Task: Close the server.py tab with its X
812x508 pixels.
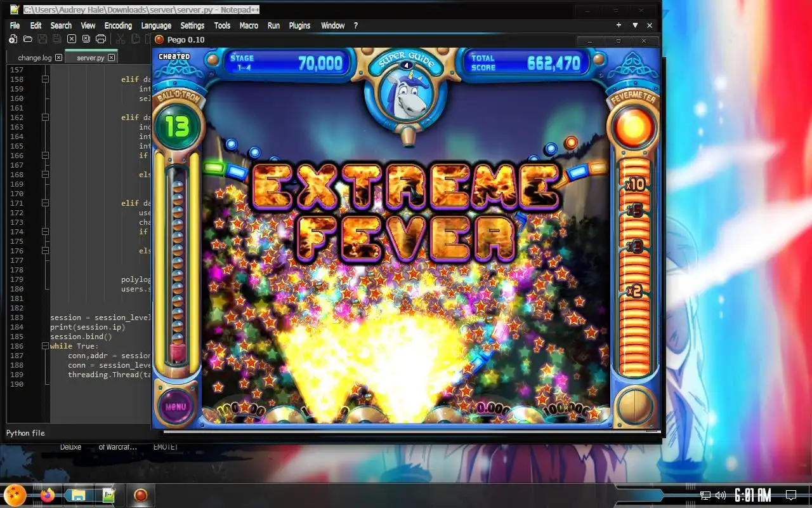Action: tap(111, 58)
